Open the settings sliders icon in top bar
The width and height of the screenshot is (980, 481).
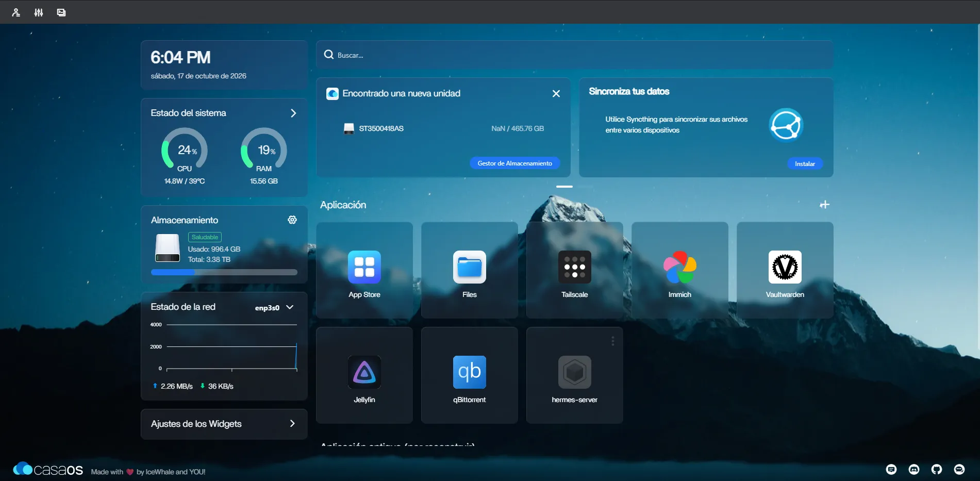[39, 12]
